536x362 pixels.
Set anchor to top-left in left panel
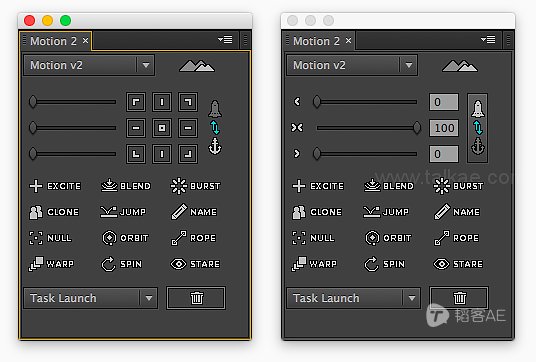pos(136,102)
